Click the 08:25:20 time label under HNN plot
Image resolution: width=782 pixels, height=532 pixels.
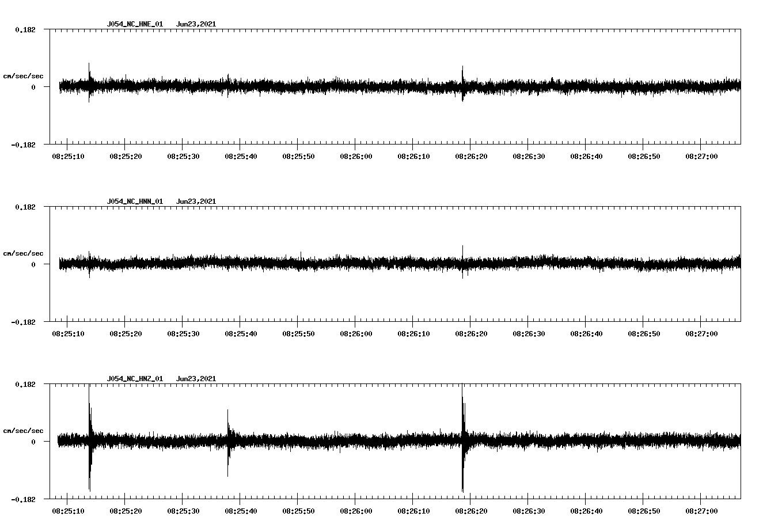click(126, 334)
